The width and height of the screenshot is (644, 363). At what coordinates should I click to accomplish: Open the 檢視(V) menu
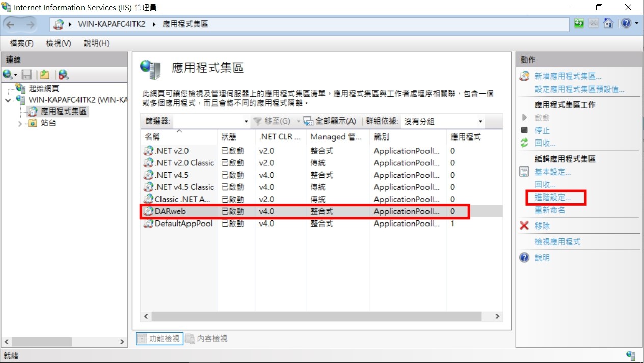pyautogui.click(x=59, y=43)
